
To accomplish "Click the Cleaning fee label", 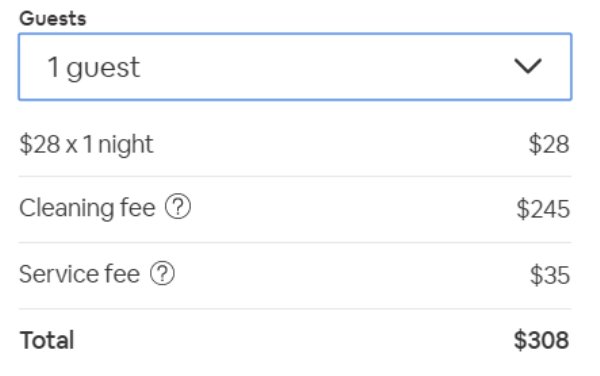I will pos(87,208).
